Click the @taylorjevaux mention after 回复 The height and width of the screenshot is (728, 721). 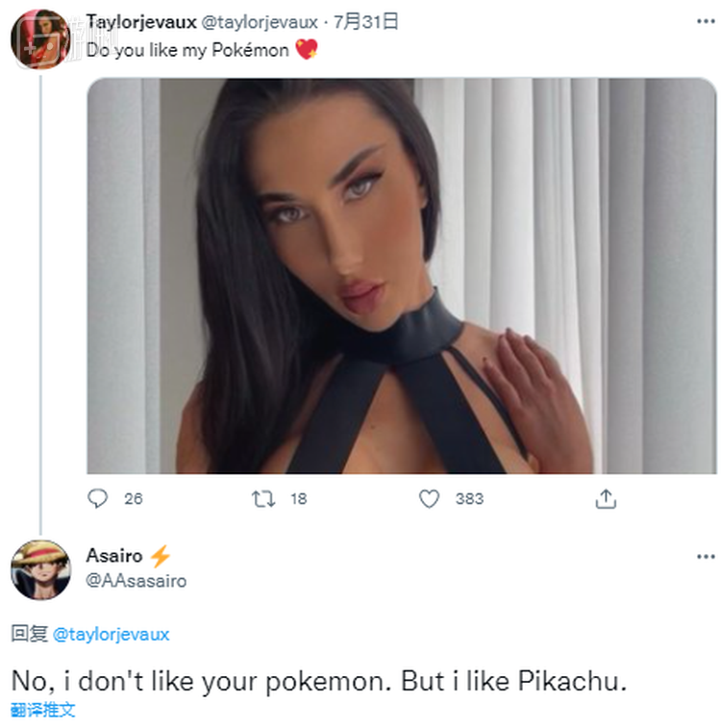[112, 634]
